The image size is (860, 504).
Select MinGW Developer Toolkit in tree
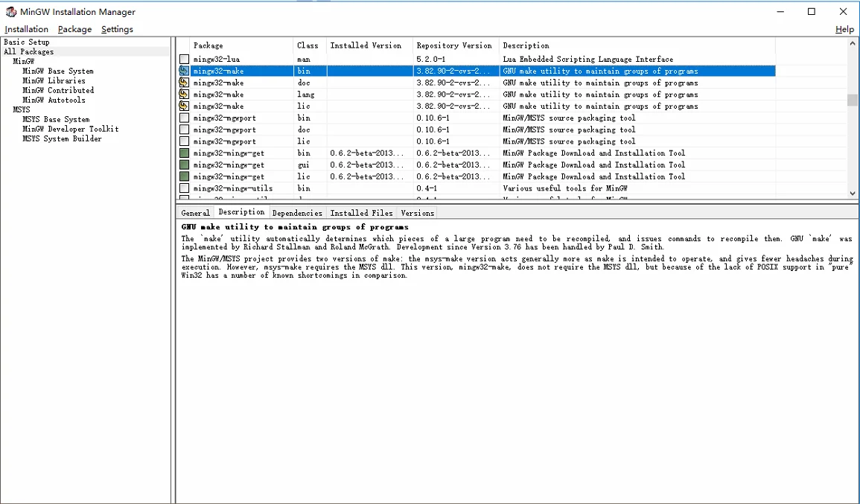tap(70, 129)
